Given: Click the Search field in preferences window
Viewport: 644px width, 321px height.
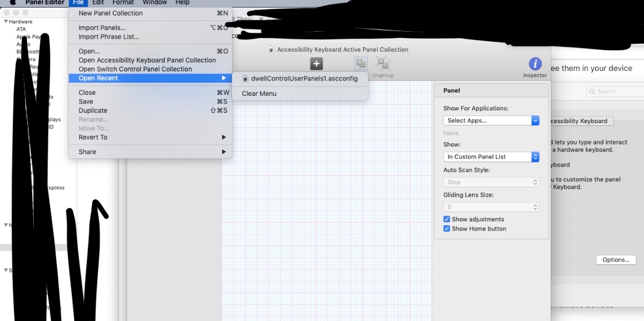Looking at the screenshot, I should click(x=615, y=92).
